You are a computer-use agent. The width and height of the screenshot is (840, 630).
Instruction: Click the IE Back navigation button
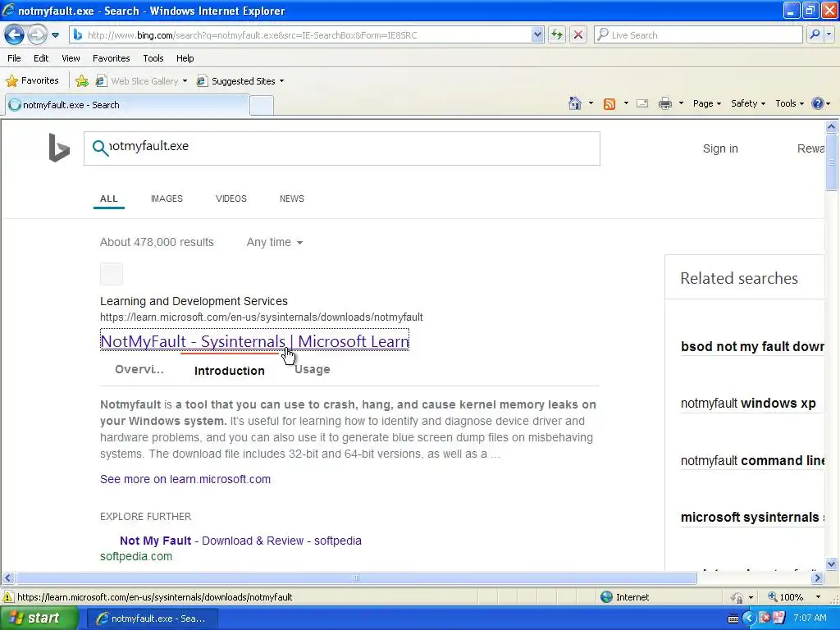[14, 35]
